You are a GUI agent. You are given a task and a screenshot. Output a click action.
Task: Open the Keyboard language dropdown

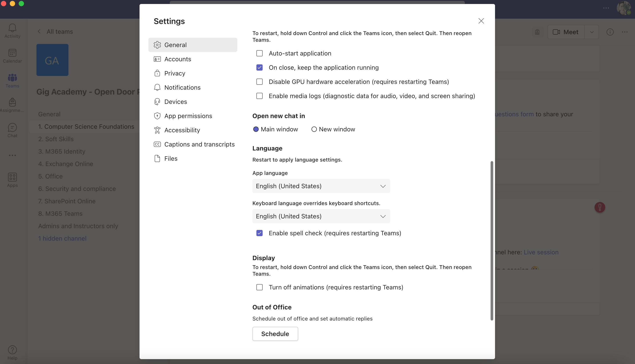(x=321, y=216)
